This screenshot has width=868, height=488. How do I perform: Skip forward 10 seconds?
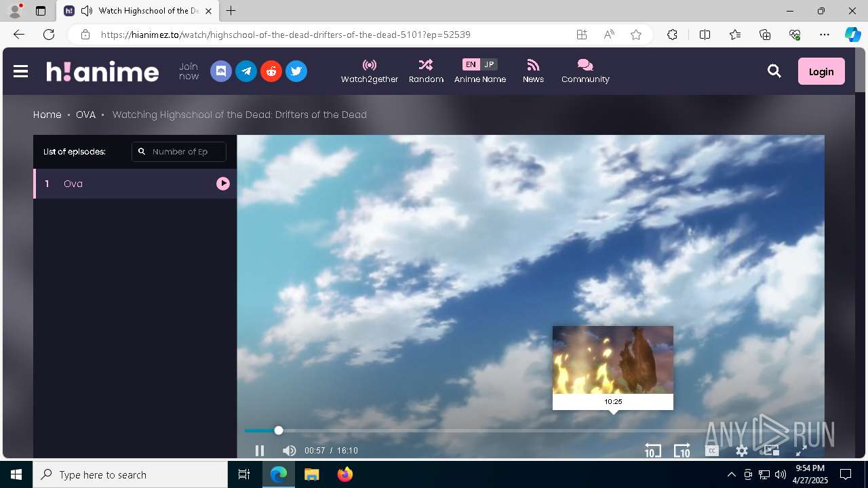(682, 451)
